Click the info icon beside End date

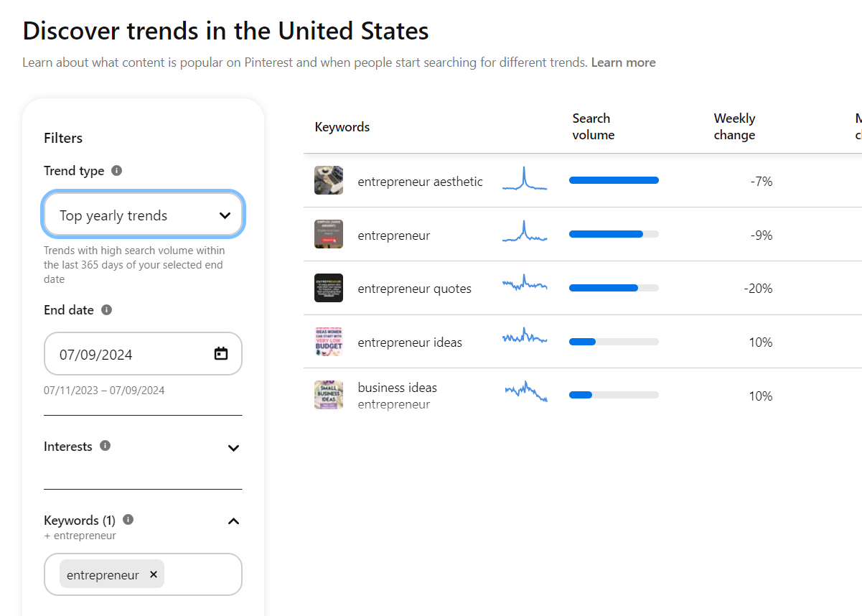106,310
